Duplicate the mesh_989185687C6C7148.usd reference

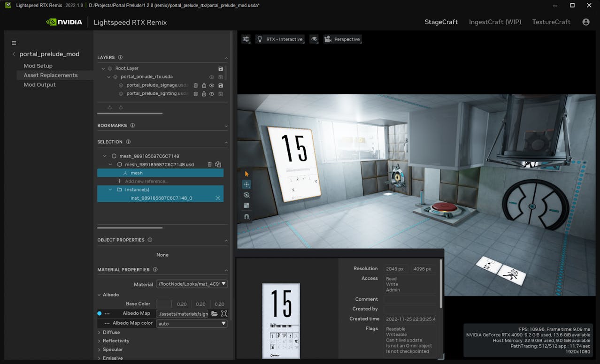coord(218,165)
